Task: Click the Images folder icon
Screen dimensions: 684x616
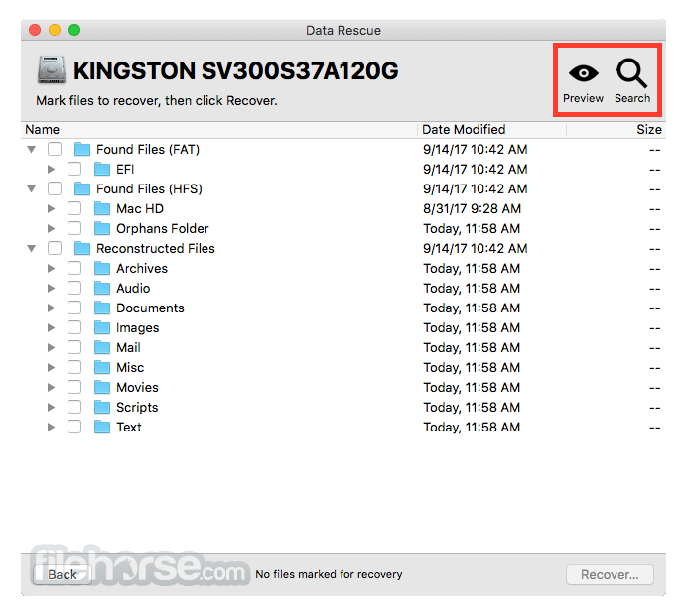Action: point(102,327)
